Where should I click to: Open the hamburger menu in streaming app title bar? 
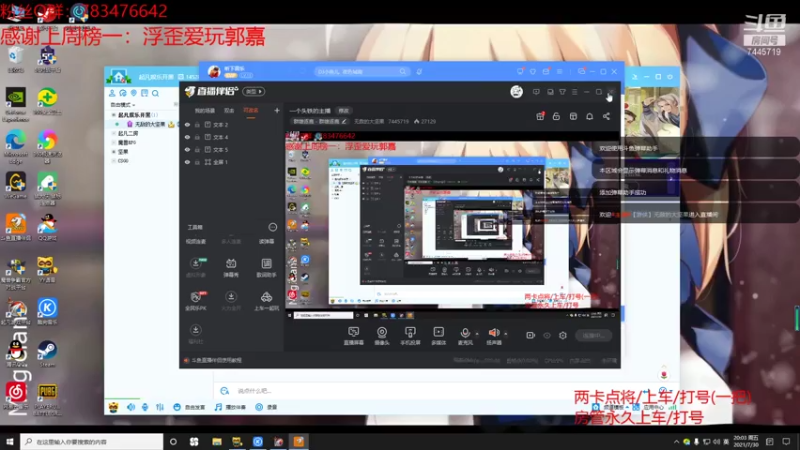tap(574, 92)
